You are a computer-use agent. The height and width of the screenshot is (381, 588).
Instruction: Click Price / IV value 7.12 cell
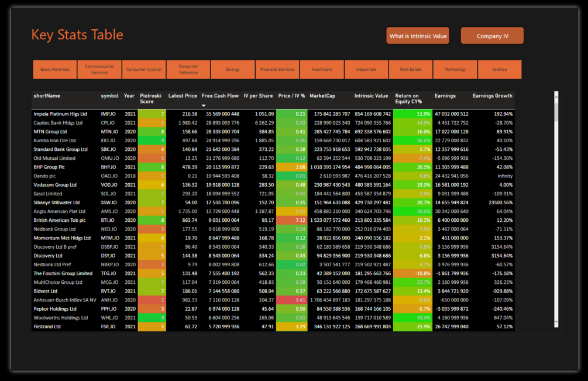pyautogui.click(x=292, y=221)
